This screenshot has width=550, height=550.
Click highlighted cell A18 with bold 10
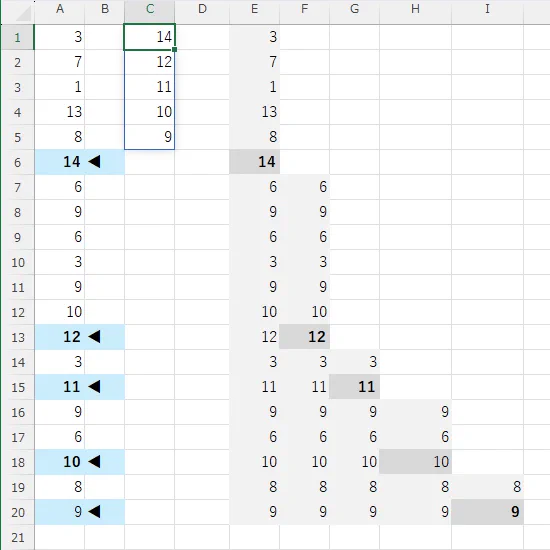(60, 462)
